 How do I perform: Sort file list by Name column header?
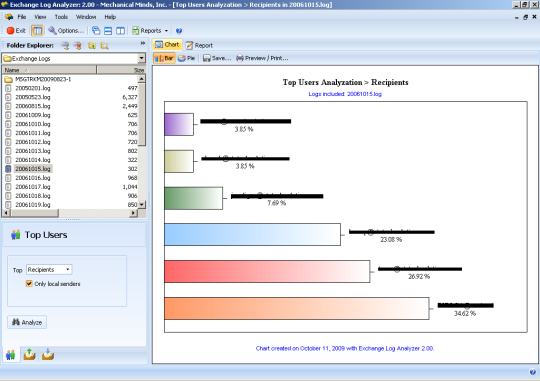click(x=49, y=70)
